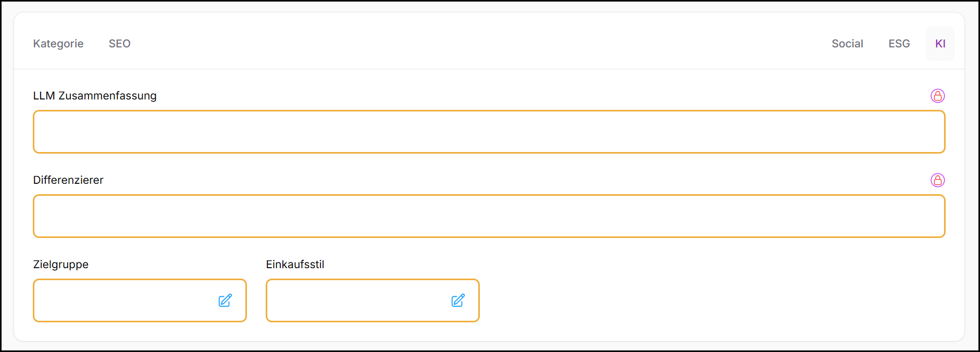The image size is (980, 352).
Task: Click the Differenzierer label text
Action: click(x=68, y=180)
